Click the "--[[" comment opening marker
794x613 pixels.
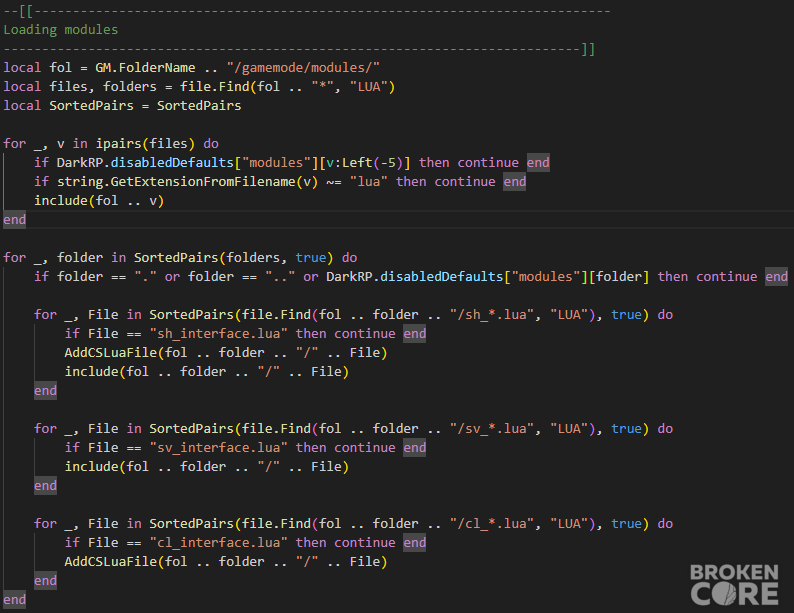[x=19, y=11]
